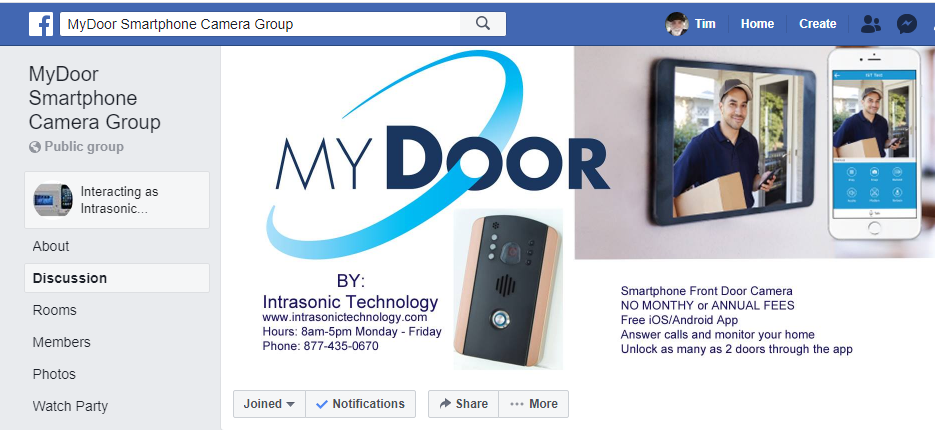Focus the MyDoor Smartphone Camera Group search field
Screen dimensions: 935x430
(260, 24)
